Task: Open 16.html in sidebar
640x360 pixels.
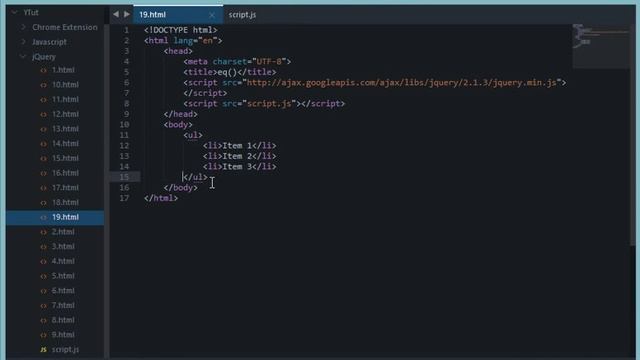Action: tap(65, 173)
